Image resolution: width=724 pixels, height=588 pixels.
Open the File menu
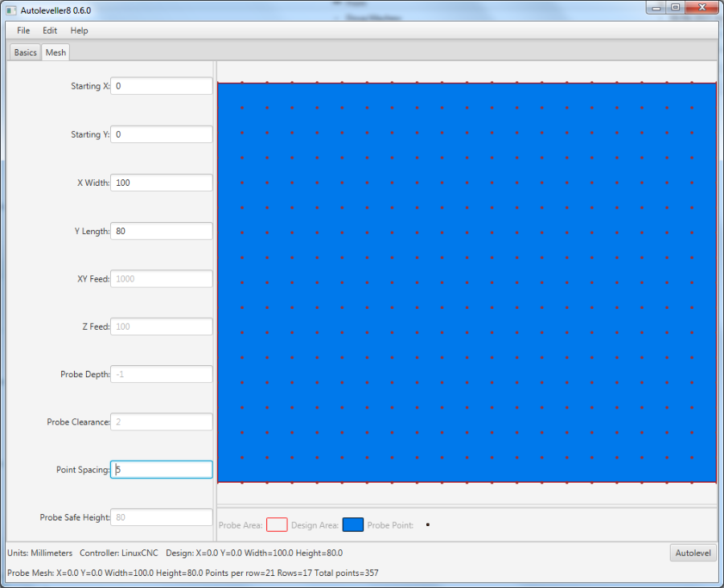coord(23,31)
